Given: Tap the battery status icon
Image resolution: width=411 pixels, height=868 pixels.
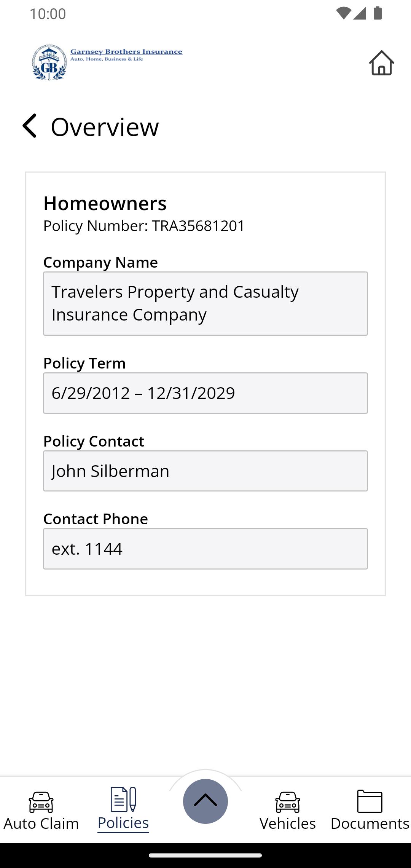Looking at the screenshot, I should [378, 13].
